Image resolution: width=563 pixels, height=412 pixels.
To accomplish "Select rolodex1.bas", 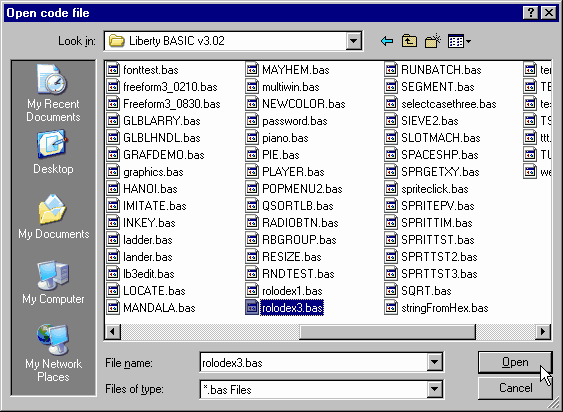I will [x=292, y=291].
